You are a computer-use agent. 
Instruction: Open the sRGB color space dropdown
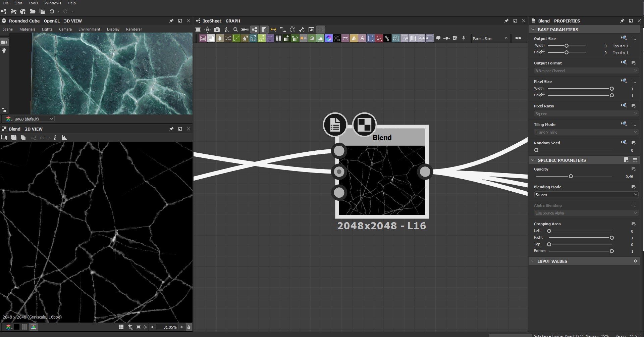[34, 119]
